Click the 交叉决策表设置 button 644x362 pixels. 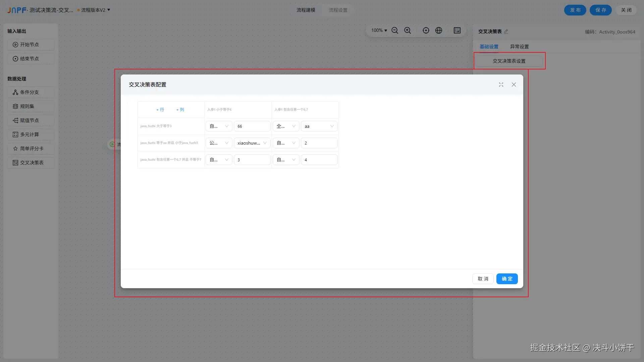509,61
